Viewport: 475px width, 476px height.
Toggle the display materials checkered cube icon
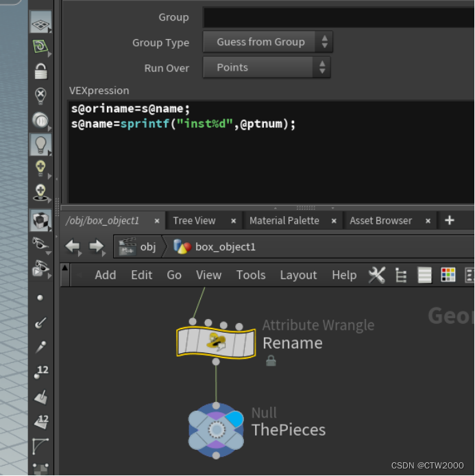pyautogui.click(x=40, y=220)
